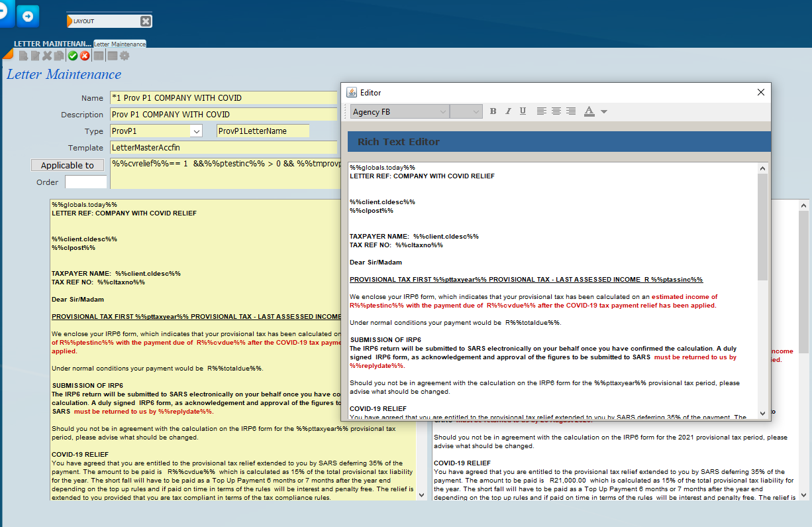Toggle italic formatting in Editor
Image resolution: width=812 pixels, height=527 pixels.
tap(508, 111)
